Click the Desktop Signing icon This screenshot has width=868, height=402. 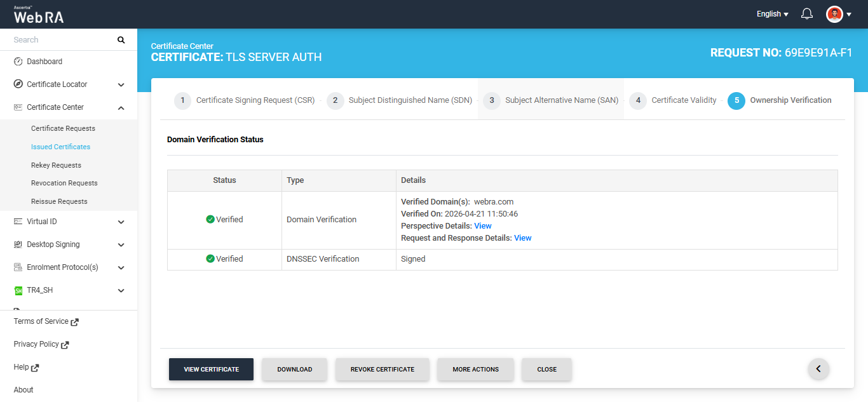18,245
